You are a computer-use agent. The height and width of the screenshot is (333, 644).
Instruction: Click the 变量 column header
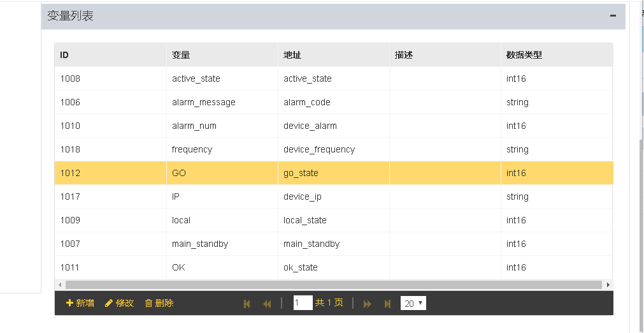click(222, 55)
